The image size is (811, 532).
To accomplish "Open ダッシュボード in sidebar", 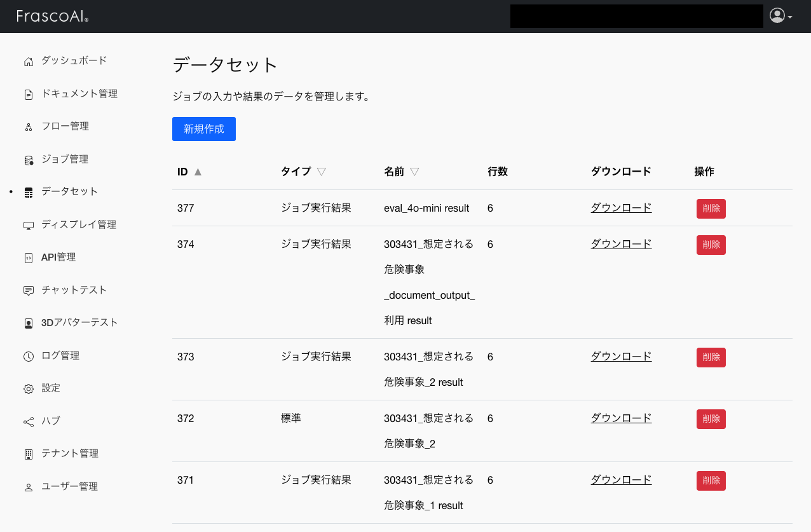I will click(x=74, y=60).
